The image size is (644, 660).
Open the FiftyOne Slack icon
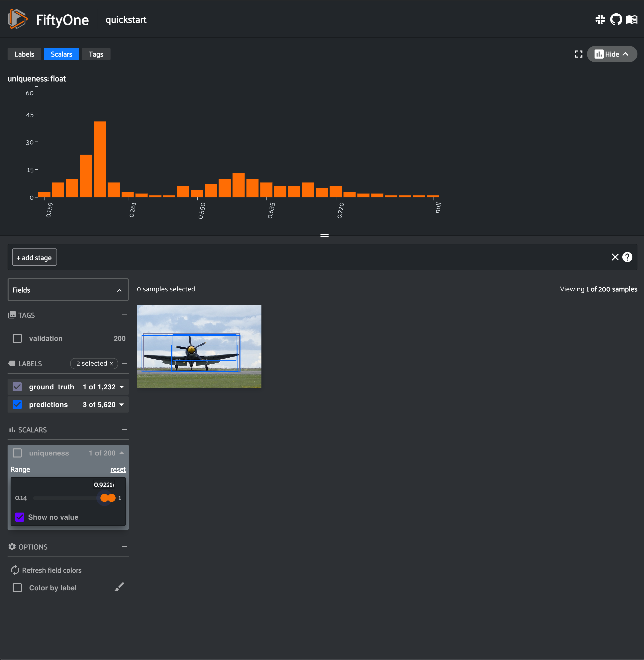pos(601,20)
